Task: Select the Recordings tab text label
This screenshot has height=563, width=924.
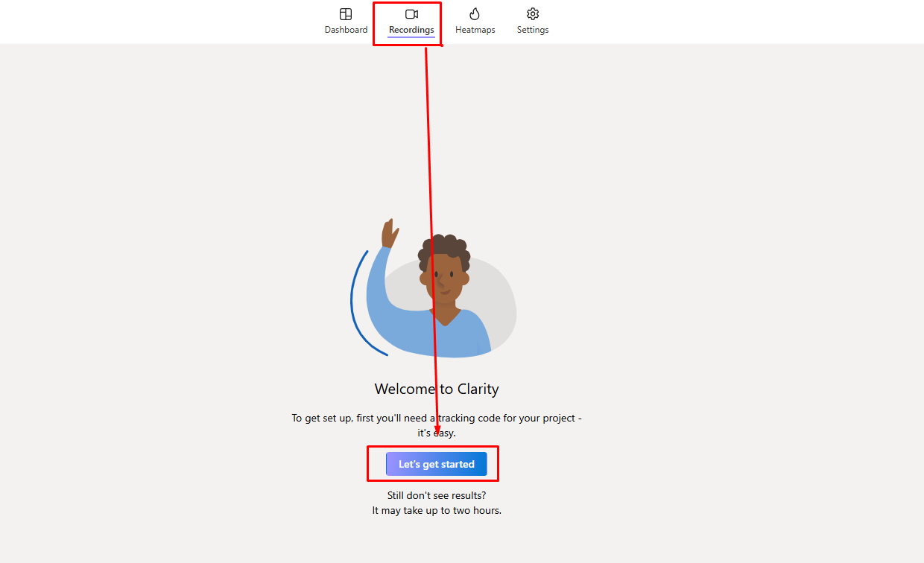Action: tap(411, 30)
